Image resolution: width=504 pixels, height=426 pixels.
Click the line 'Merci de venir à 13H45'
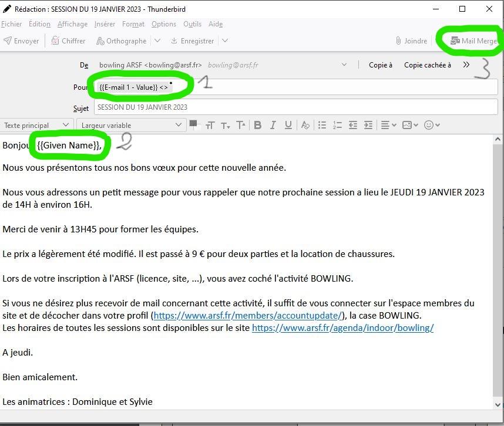(x=100, y=229)
